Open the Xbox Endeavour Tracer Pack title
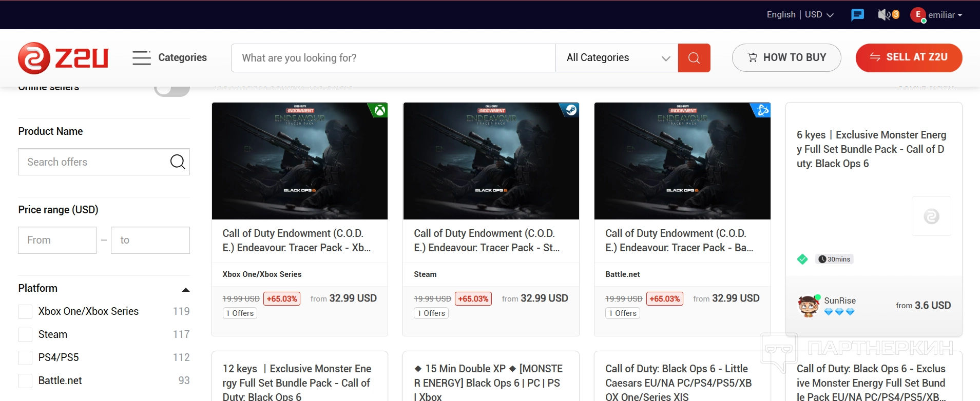Viewport: 980px width, 401px height. 297,240
